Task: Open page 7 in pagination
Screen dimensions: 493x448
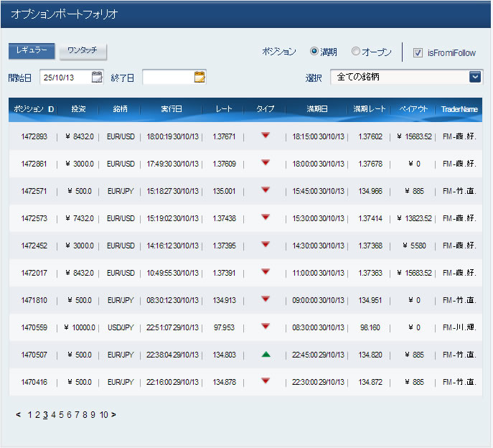Action: click(77, 415)
